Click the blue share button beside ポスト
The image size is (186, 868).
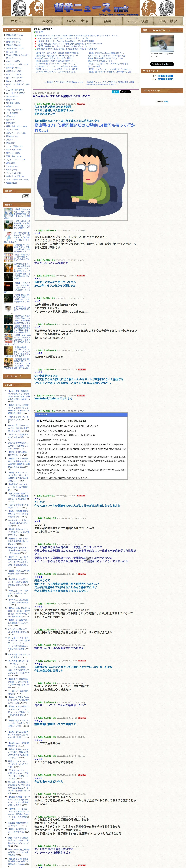point(115,92)
